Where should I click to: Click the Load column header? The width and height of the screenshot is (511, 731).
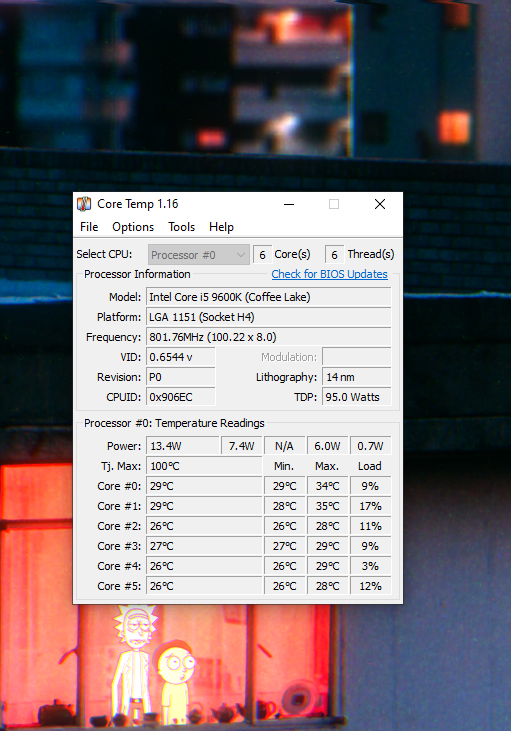tap(370, 466)
